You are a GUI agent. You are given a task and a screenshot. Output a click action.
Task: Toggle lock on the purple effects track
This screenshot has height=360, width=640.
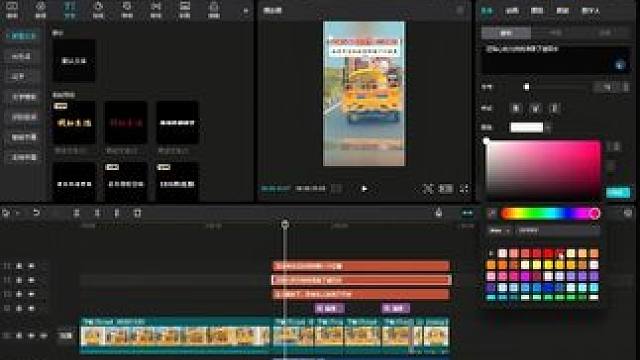tap(19, 308)
